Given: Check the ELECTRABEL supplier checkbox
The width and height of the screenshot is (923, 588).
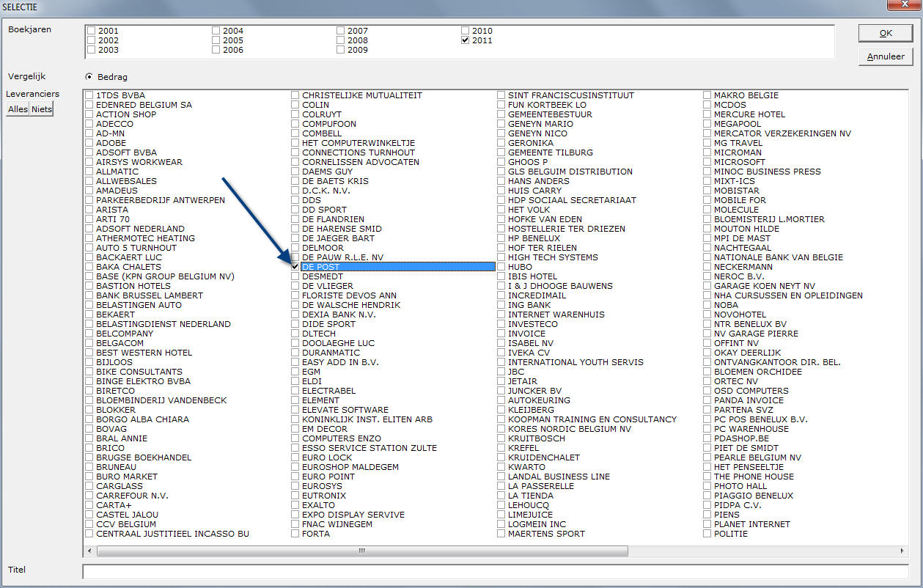Looking at the screenshot, I should pyautogui.click(x=295, y=391).
